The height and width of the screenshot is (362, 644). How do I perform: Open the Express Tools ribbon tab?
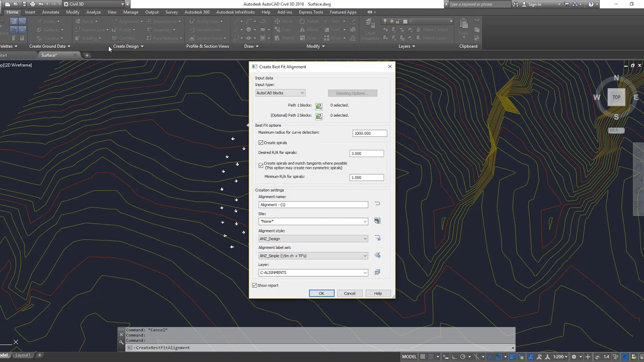pyautogui.click(x=311, y=12)
